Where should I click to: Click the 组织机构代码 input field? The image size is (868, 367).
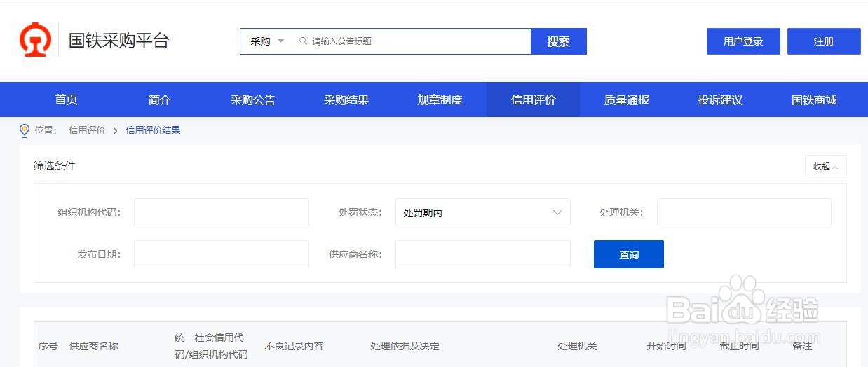[x=222, y=212]
